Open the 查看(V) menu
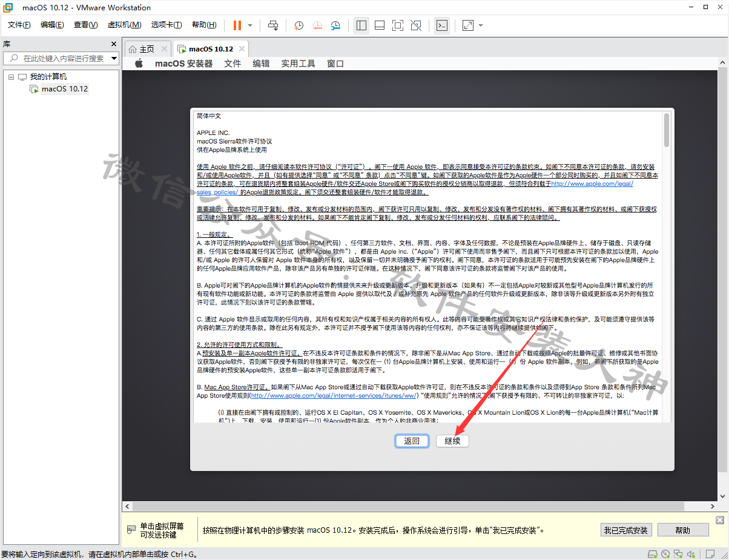Screen dimensions: 729x560 [x=85, y=25]
